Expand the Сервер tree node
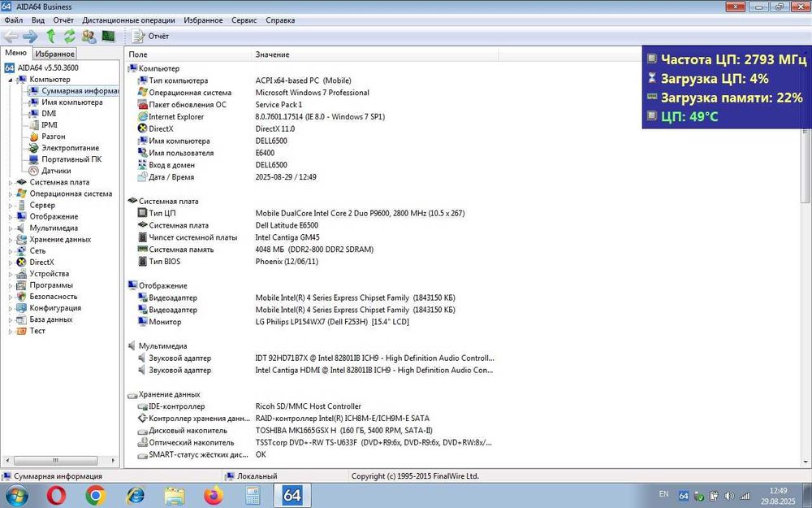 pos(11,206)
